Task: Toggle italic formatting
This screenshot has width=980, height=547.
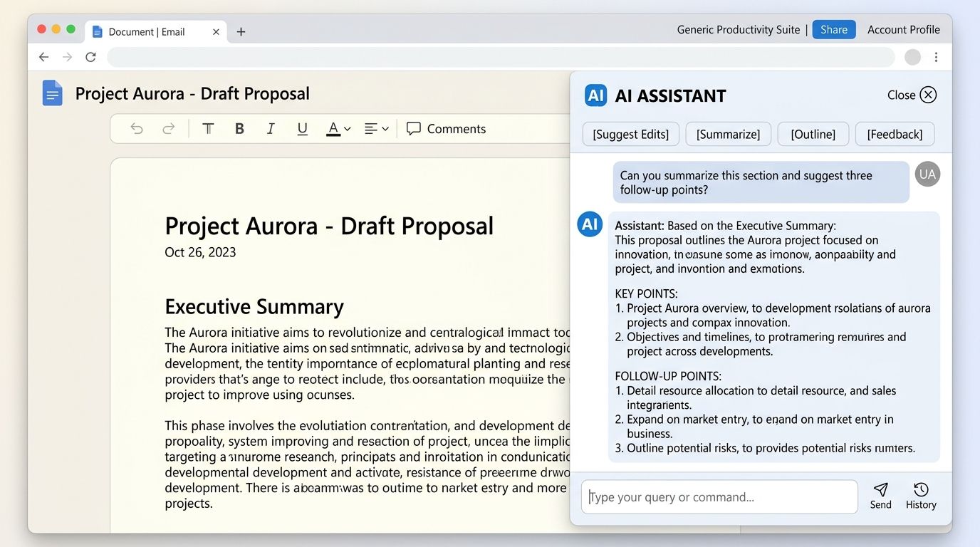Action: pos(271,129)
